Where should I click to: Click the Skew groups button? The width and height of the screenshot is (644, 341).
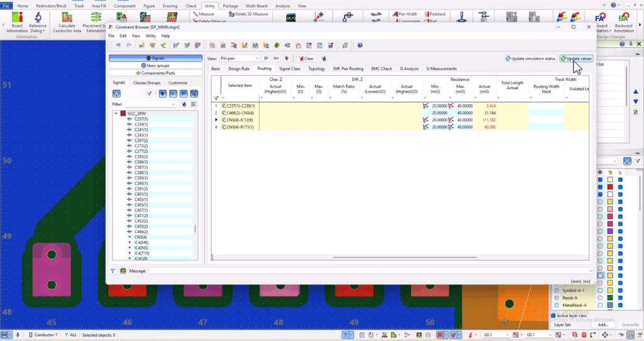pyautogui.click(x=155, y=66)
